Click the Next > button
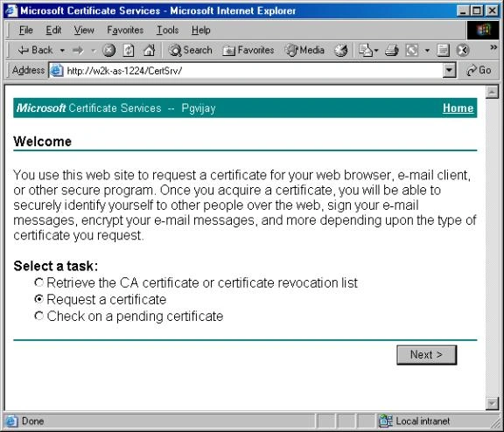This screenshot has height=432, width=504. 426,355
